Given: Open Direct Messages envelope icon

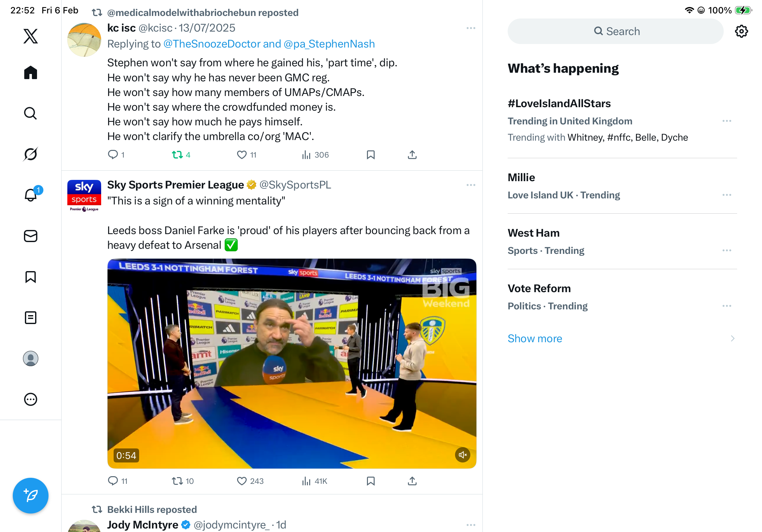Looking at the screenshot, I should 31,236.
